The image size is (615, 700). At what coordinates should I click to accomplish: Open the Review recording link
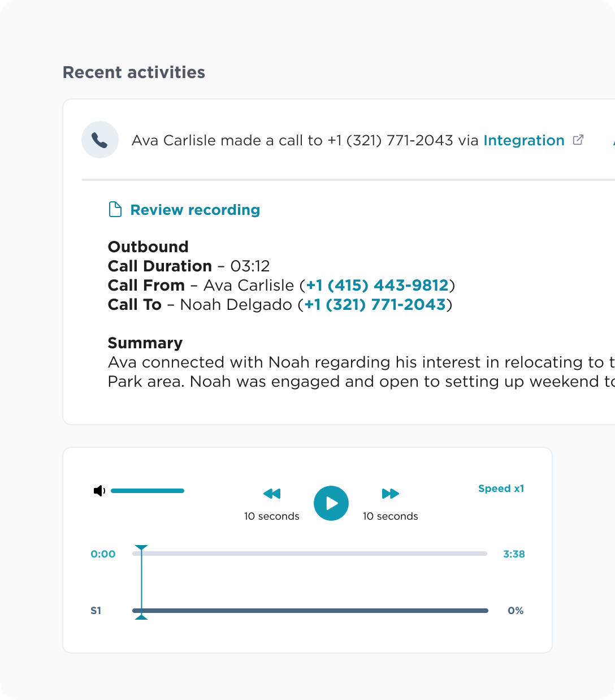(195, 210)
